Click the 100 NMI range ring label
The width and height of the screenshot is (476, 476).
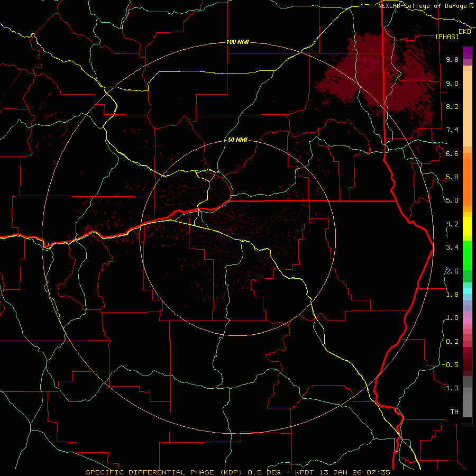[x=237, y=42]
